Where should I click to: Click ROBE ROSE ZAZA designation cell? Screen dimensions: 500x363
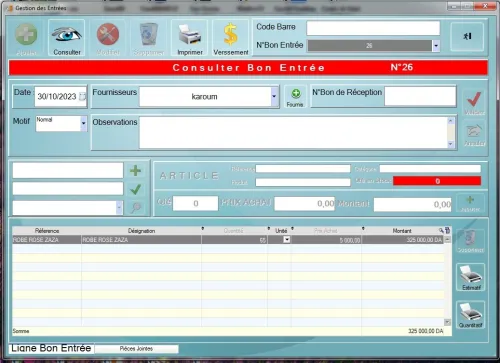141,240
